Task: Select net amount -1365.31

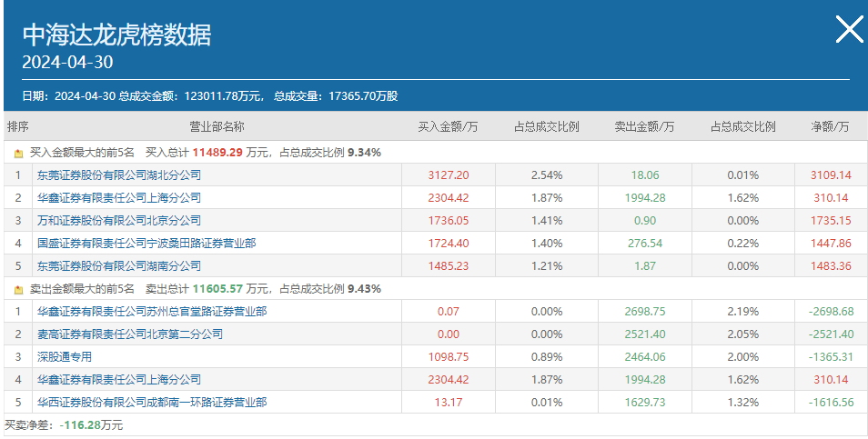Action: (x=831, y=356)
